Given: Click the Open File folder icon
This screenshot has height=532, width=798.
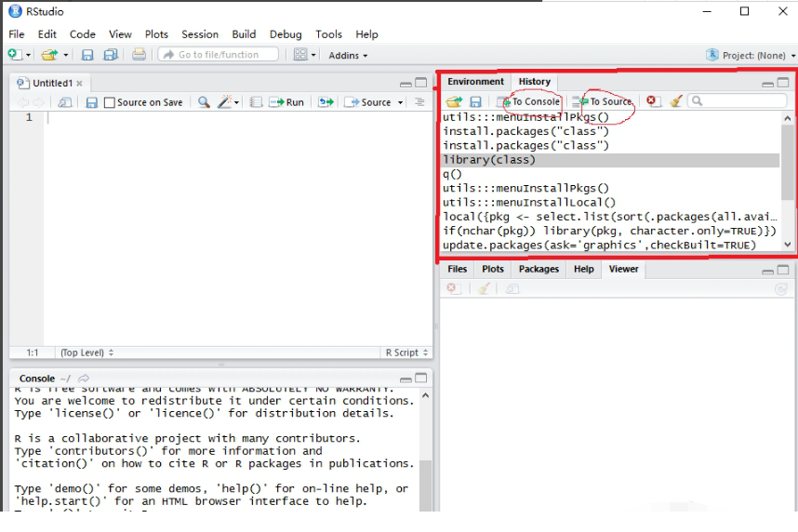Looking at the screenshot, I should click(x=49, y=55).
